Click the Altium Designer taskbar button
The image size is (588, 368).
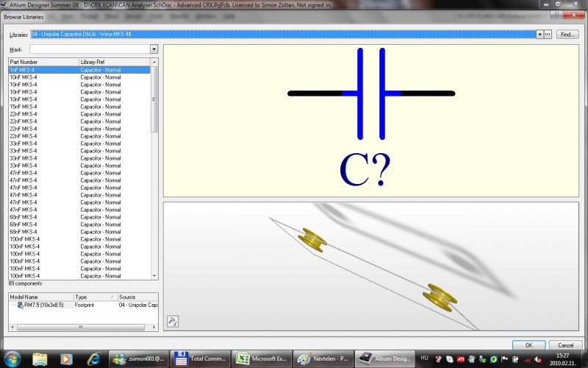point(384,358)
